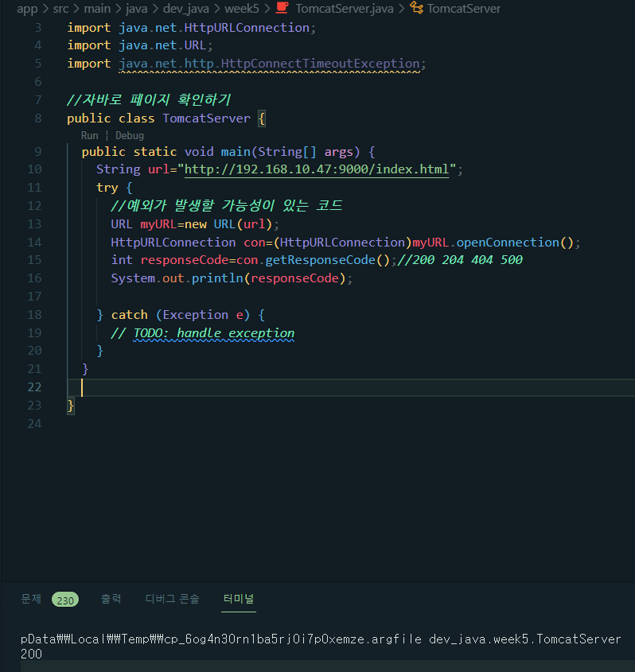
Task: Open the 'java' breadcrumb segment
Action: tap(136, 9)
